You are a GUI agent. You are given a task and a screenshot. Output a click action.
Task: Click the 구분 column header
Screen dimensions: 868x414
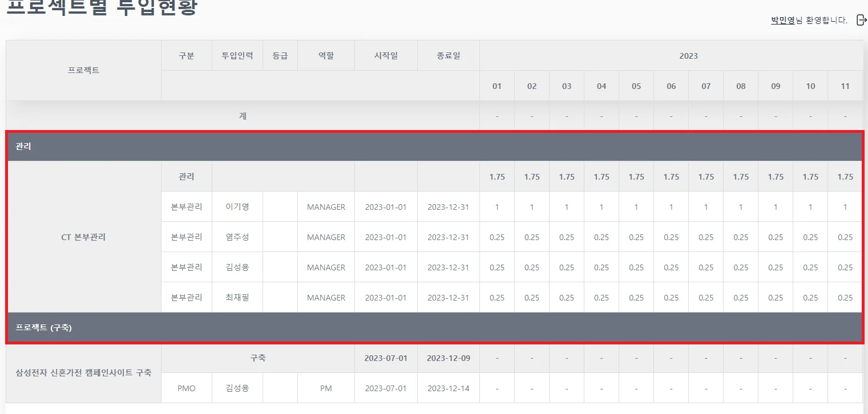[x=186, y=56]
